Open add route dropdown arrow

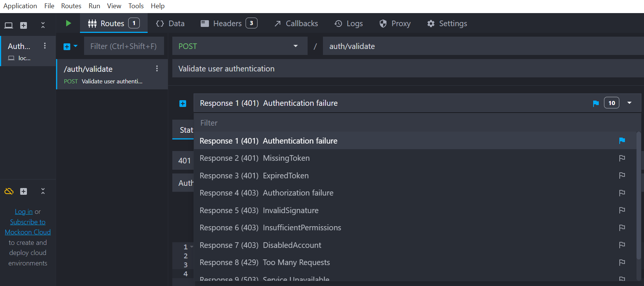[76, 46]
